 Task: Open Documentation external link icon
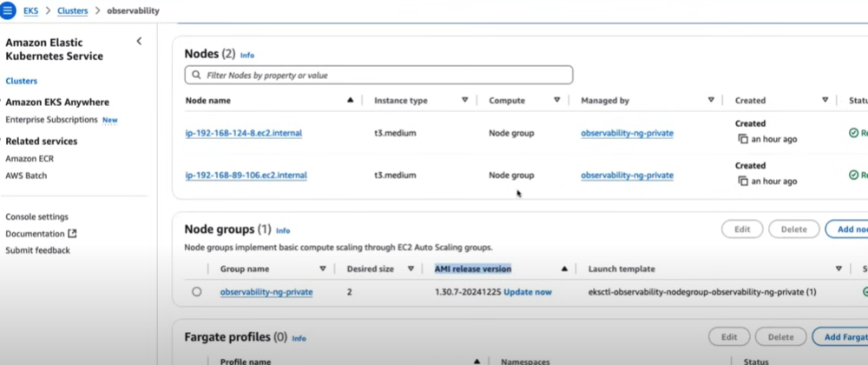72,234
